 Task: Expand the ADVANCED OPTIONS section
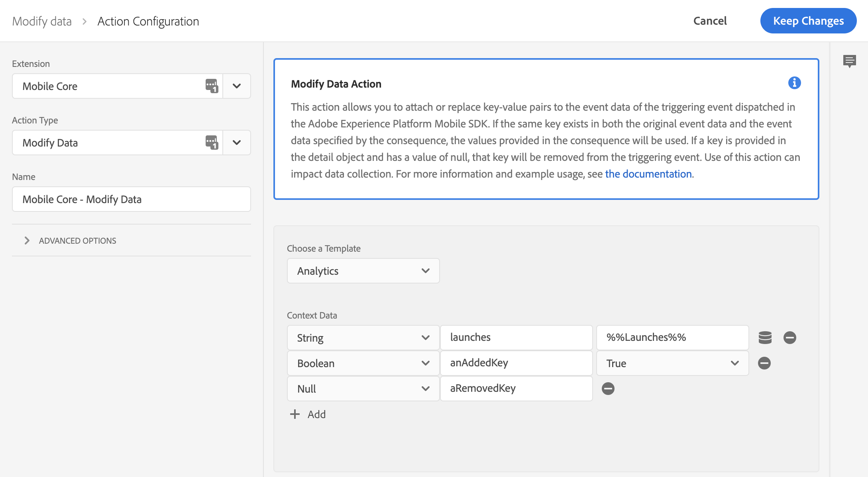click(x=70, y=240)
